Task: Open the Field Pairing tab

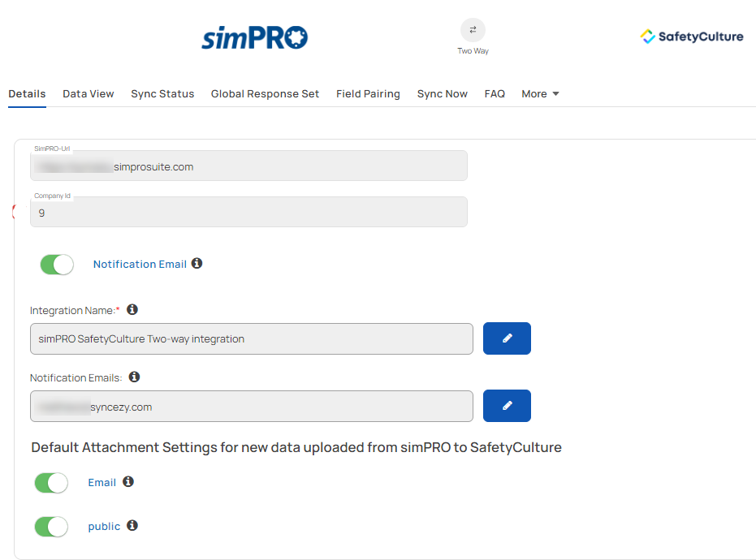Action: [368, 94]
